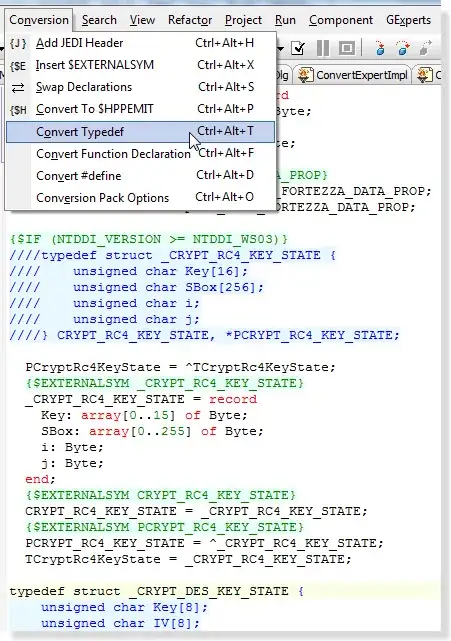Click the '_CRYPT_RC4_KEY_STATE = record' line
The height and width of the screenshot is (641, 451).
click(141, 399)
